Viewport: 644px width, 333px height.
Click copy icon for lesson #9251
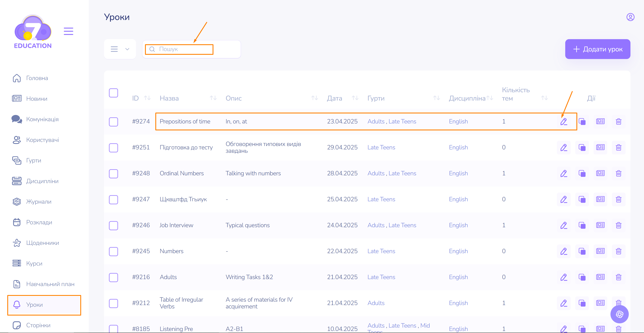(582, 148)
